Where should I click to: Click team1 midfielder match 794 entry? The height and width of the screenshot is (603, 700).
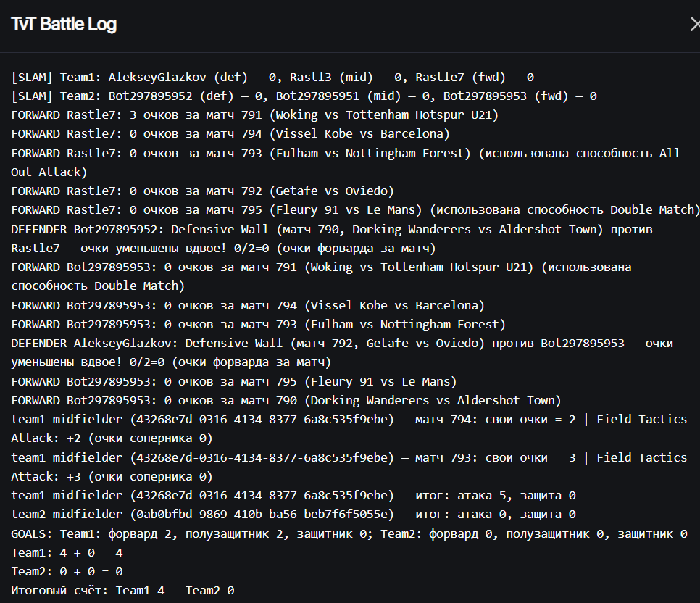348,420
